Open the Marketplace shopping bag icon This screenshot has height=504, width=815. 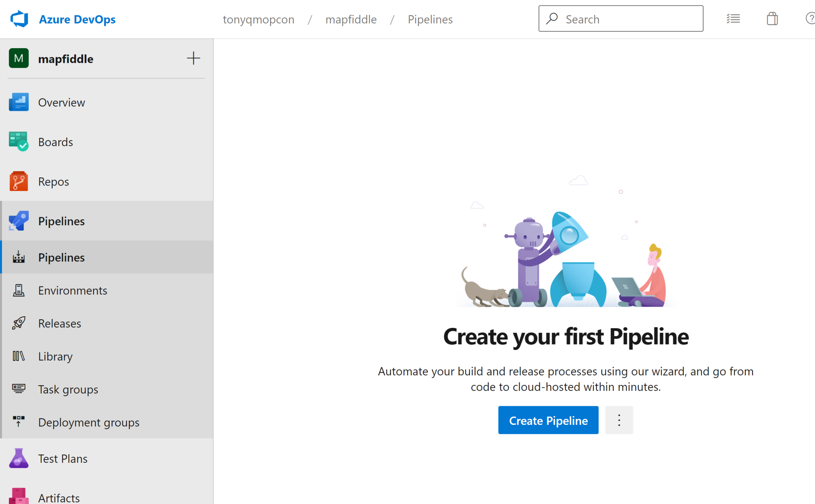772,19
